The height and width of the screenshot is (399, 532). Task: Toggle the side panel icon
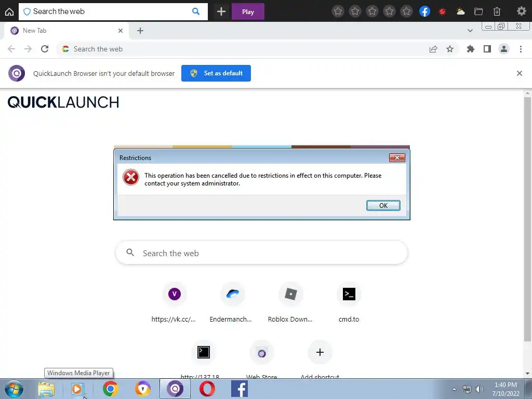click(x=487, y=49)
